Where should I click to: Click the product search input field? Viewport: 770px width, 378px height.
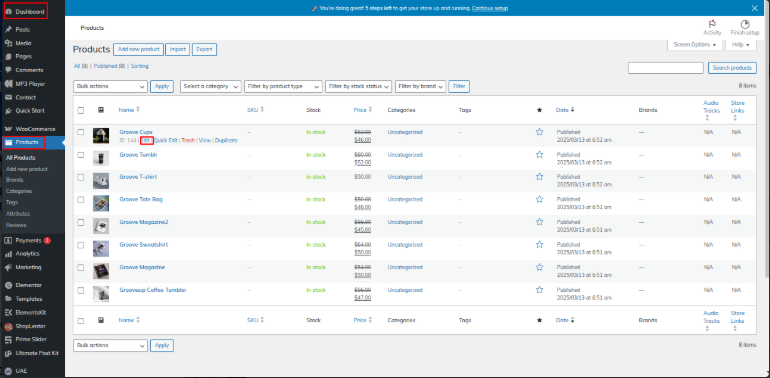[665, 68]
